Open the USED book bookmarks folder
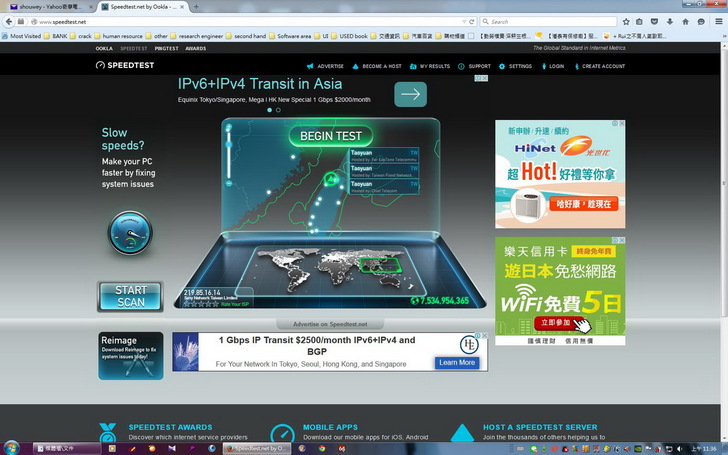This screenshot has width=728, height=455. pyautogui.click(x=349, y=36)
